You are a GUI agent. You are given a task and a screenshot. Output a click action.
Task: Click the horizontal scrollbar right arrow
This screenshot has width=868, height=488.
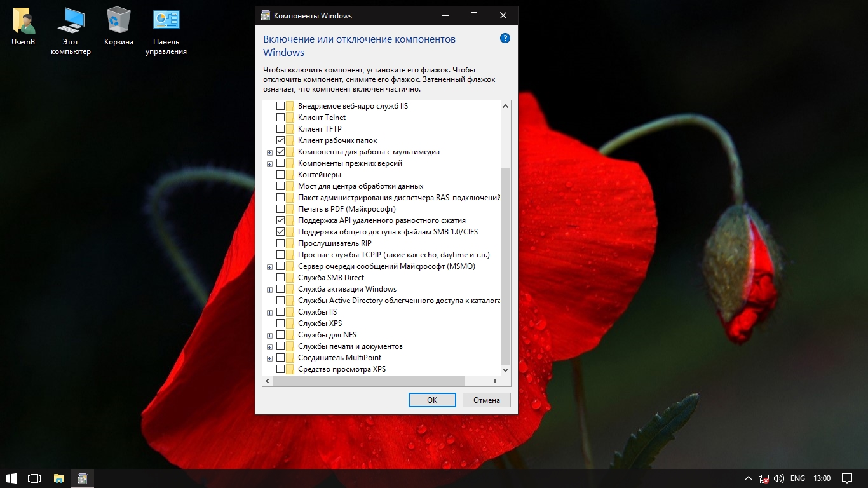pyautogui.click(x=495, y=381)
